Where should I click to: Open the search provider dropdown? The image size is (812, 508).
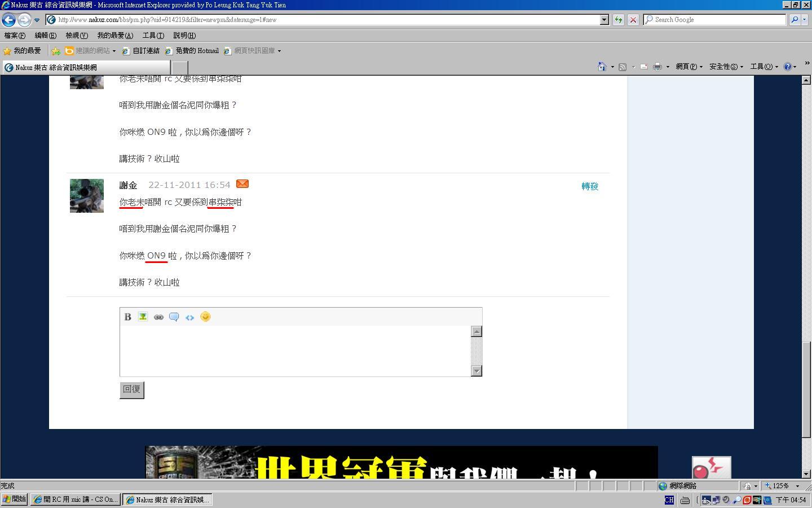(x=804, y=20)
